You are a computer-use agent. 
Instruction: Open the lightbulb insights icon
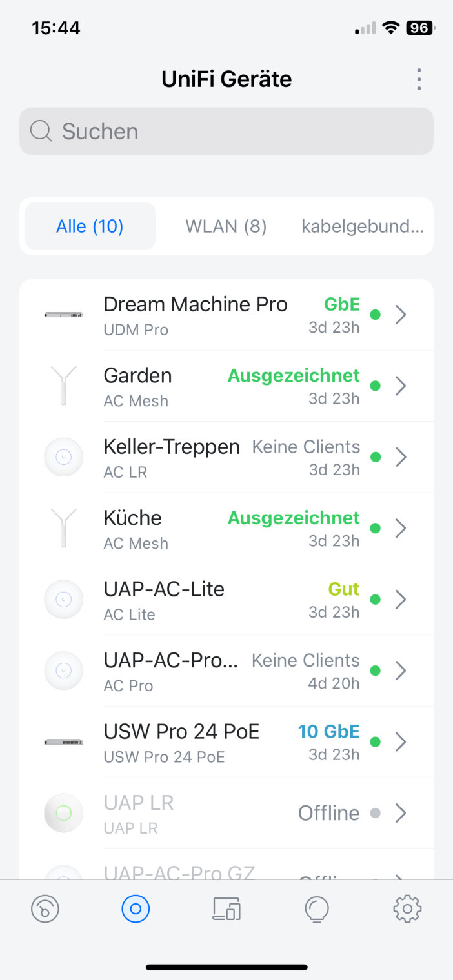click(317, 909)
